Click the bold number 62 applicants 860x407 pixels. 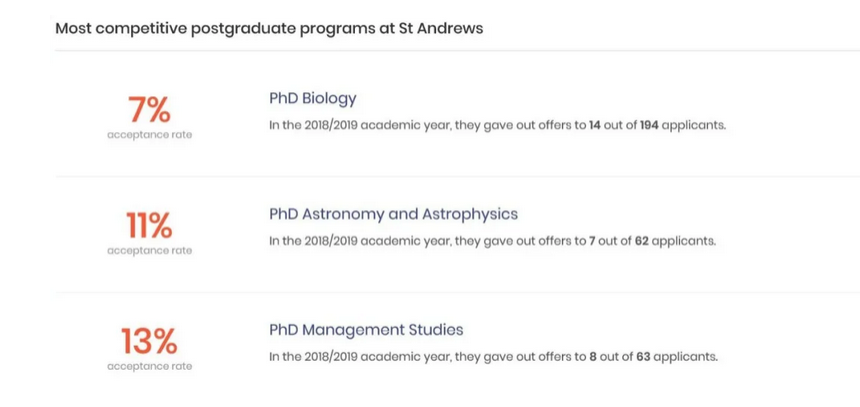pos(642,241)
